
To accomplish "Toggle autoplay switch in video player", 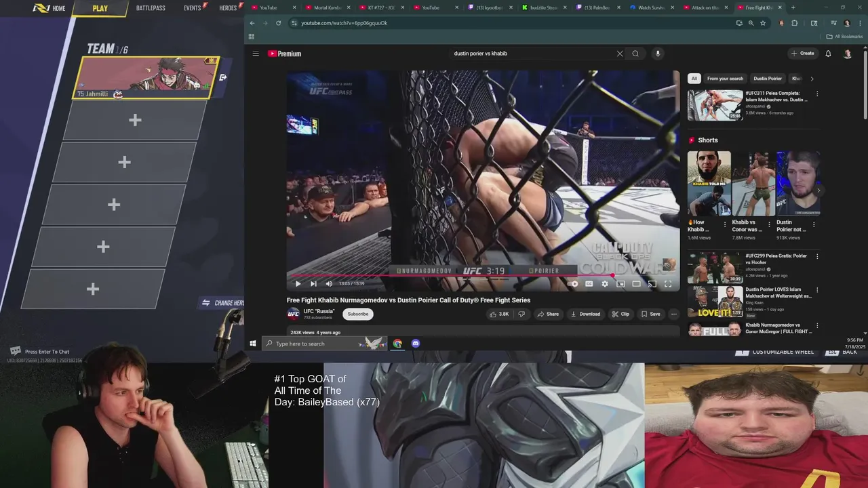I will coord(572,284).
